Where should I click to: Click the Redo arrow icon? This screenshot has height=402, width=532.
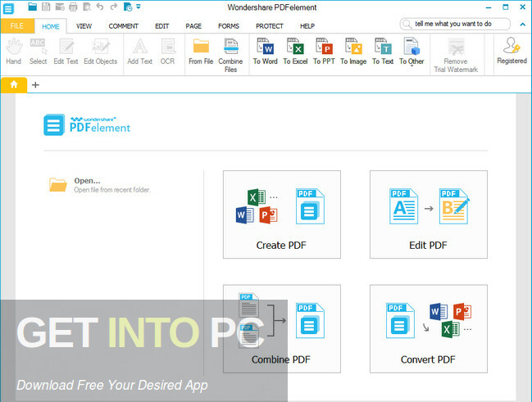114,6
